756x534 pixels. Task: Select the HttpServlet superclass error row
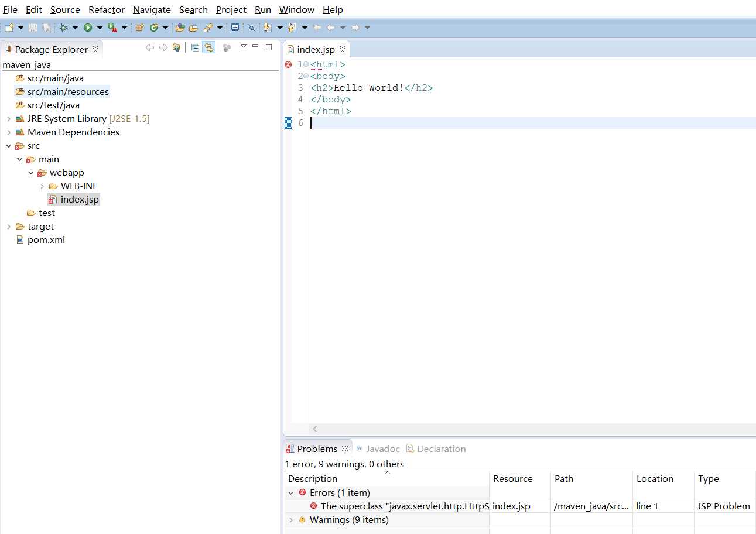[x=520, y=506]
